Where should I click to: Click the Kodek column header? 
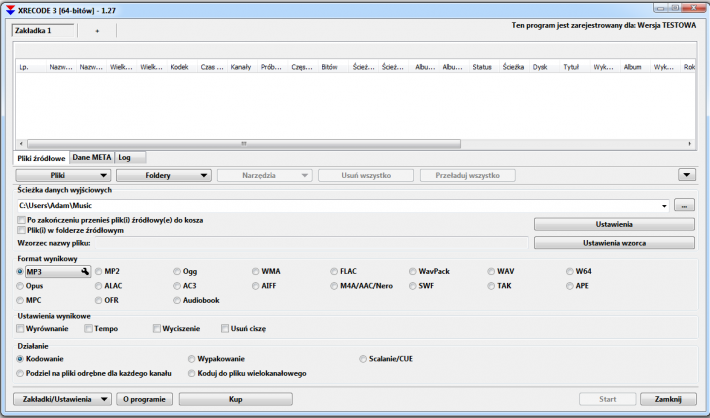coord(182,67)
